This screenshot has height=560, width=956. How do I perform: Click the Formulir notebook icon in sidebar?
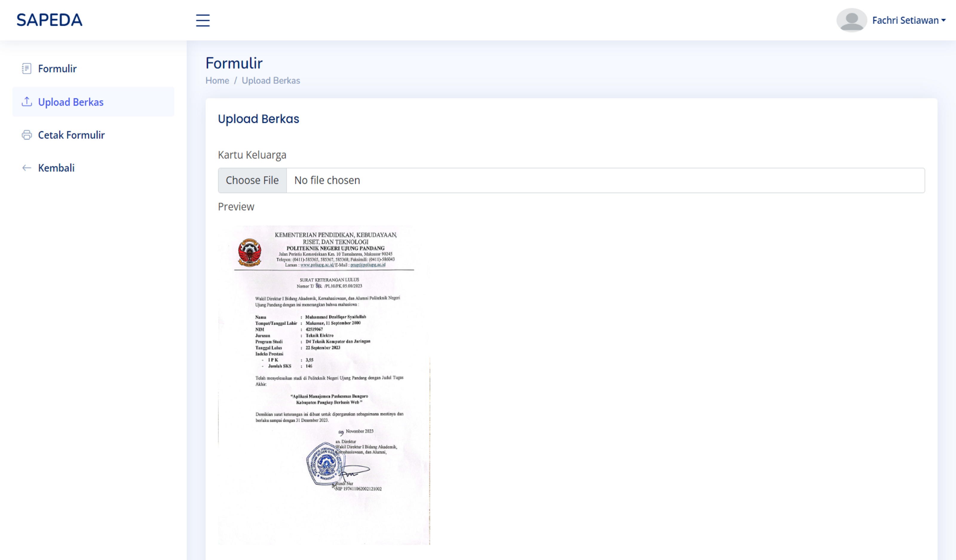[x=27, y=69]
